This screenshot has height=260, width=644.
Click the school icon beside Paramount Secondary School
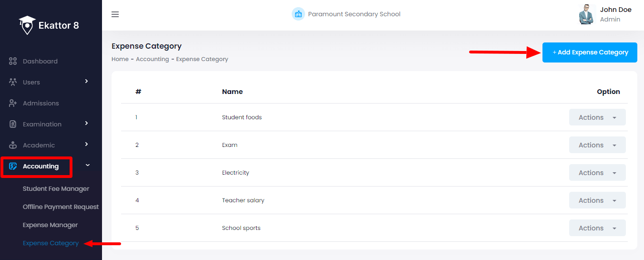pos(298,14)
